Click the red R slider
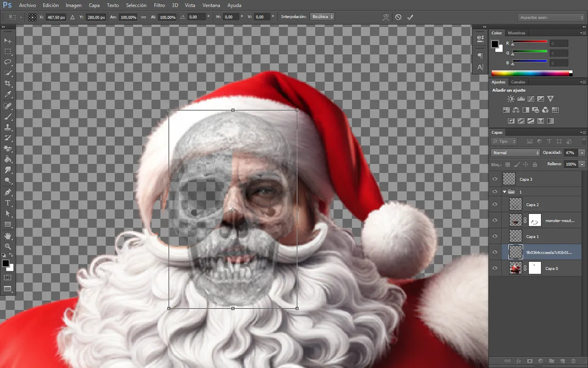The image size is (588, 368). (530, 42)
